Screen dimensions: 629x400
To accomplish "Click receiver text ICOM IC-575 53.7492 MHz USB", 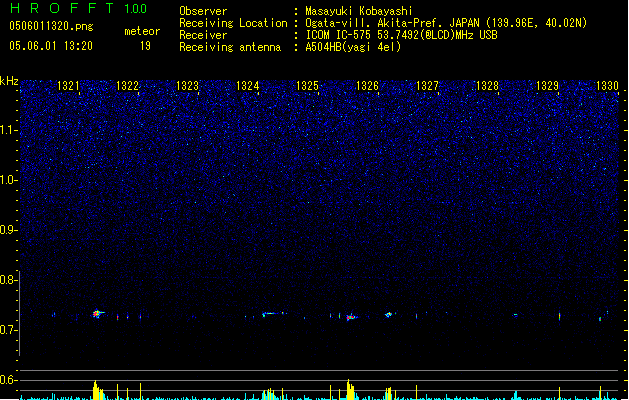I will pyautogui.click(x=401, y=35).
